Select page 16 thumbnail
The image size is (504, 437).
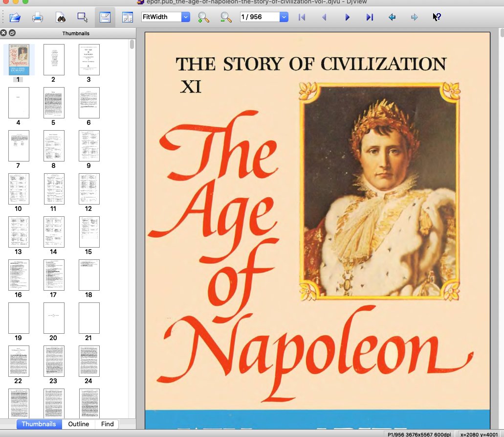(19, 275)
